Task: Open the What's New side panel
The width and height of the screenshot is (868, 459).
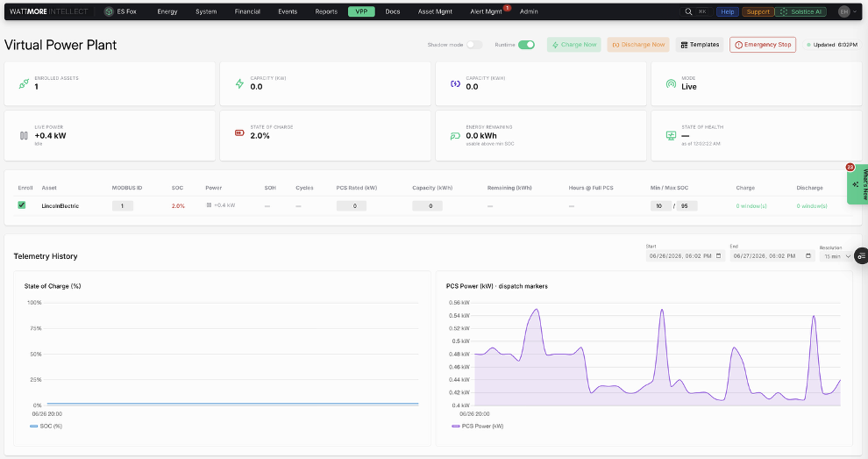Action: pos(858,185)
